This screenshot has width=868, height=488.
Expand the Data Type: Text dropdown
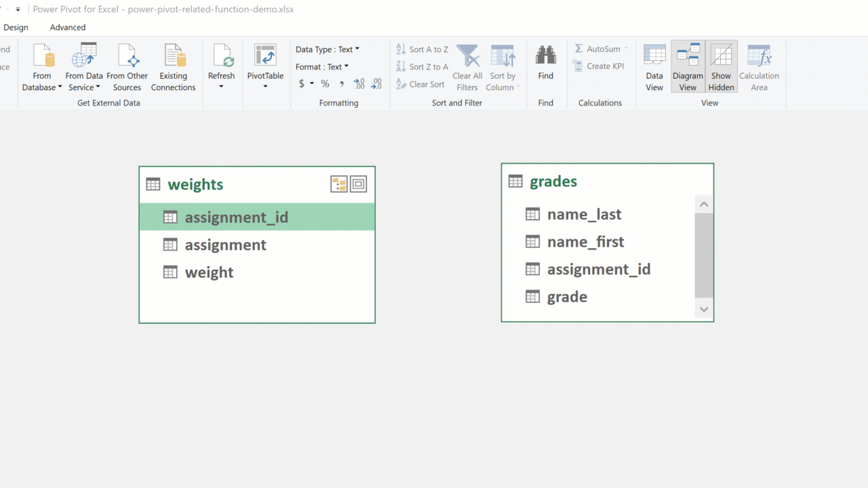pyautogui.click(x=357, y=49)
